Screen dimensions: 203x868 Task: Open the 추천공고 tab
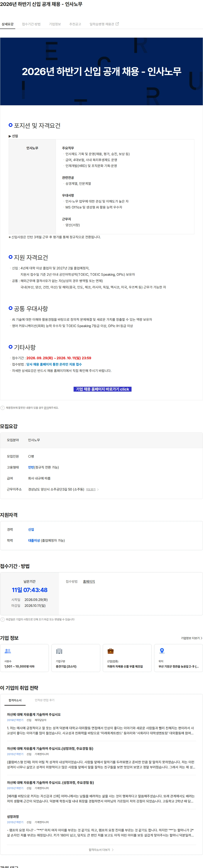tap(75, 24)
